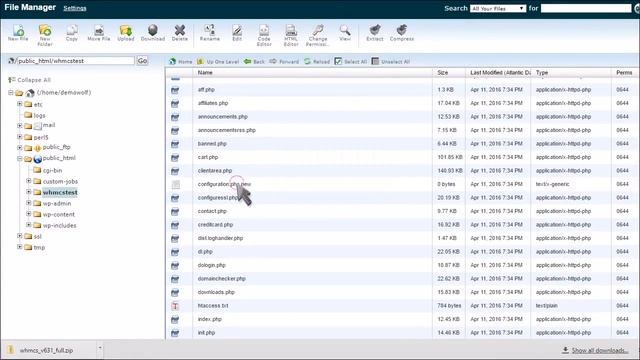The image size is (640, 360).
Task: Expand the wp-admin folder node
Action: [x=29, y=202]
